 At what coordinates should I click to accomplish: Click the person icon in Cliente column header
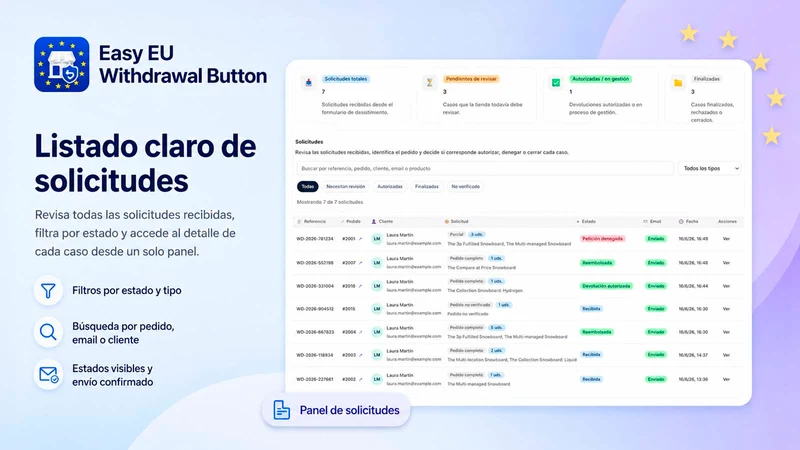coord(373,221)
